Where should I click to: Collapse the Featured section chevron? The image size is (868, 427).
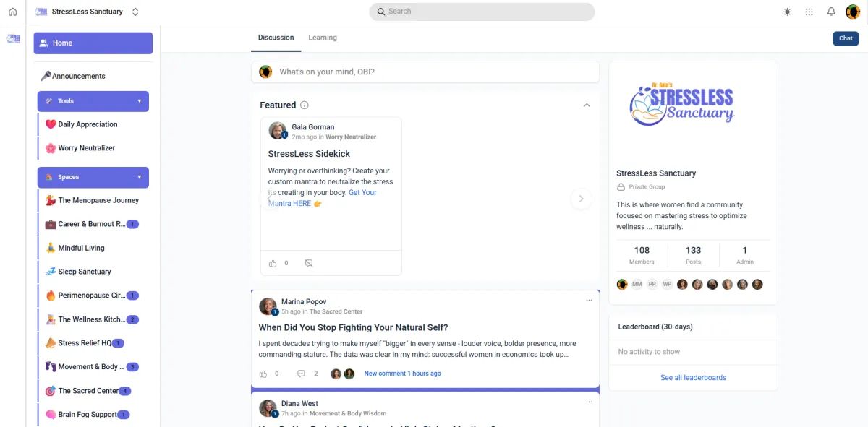click(587, 105)
